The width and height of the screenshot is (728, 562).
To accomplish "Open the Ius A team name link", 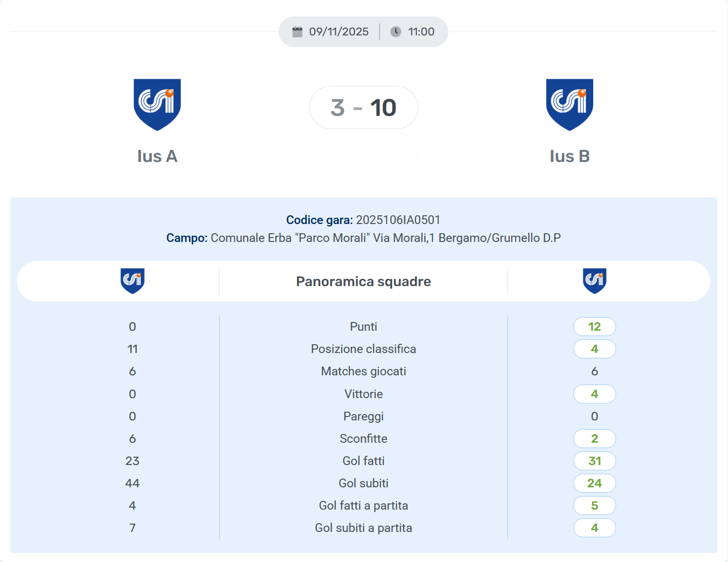I will (157, 156).
